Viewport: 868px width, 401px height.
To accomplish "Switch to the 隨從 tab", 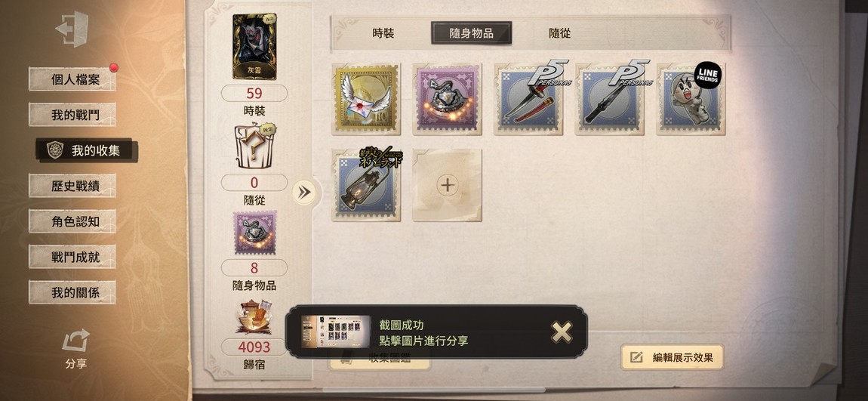I will 559,33.
